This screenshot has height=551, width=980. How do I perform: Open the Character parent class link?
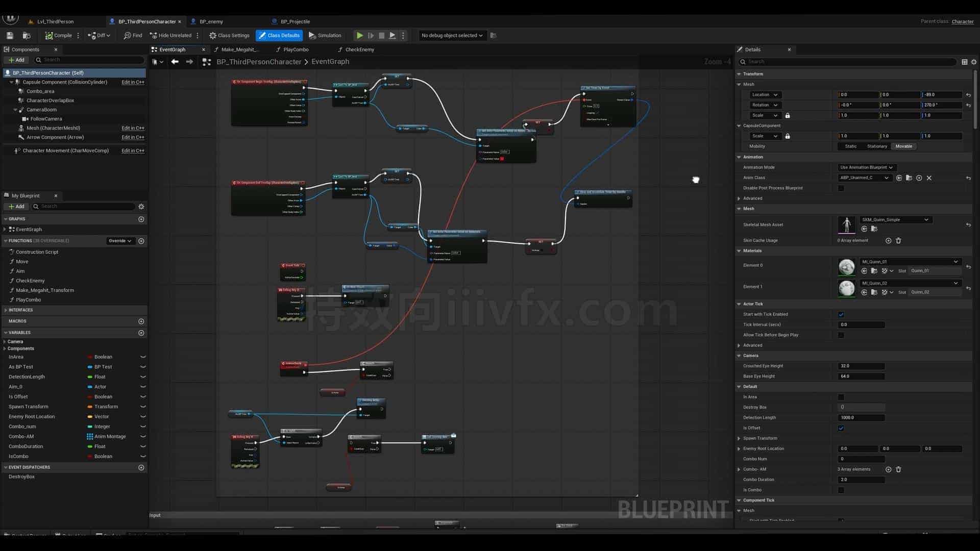(x=963, y=21)
